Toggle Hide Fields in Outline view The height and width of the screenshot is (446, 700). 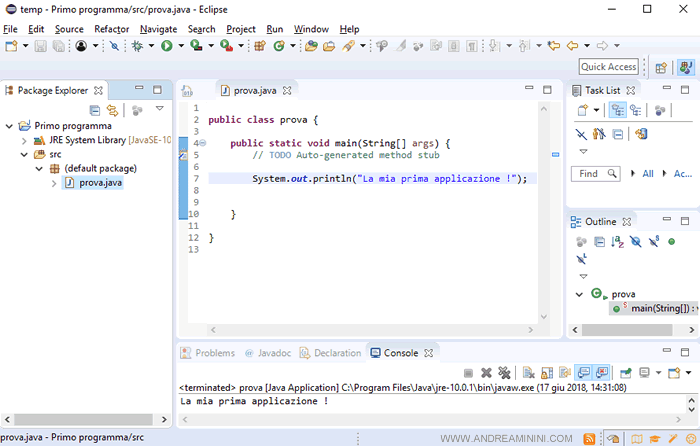pos(635,241)
